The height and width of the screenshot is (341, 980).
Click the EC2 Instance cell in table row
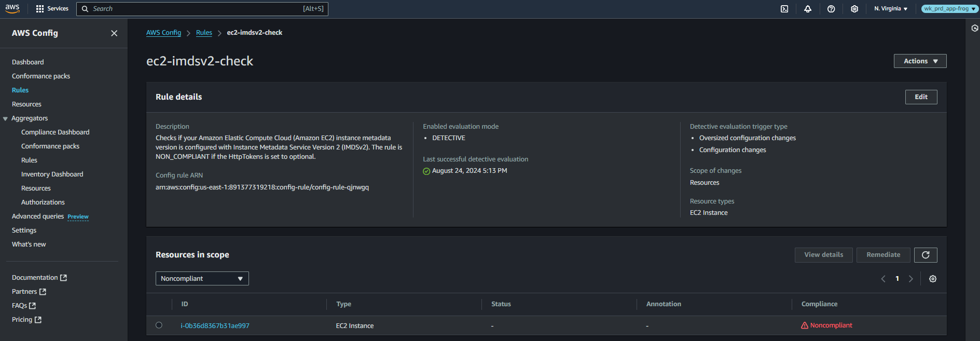(x=355, y=326)
